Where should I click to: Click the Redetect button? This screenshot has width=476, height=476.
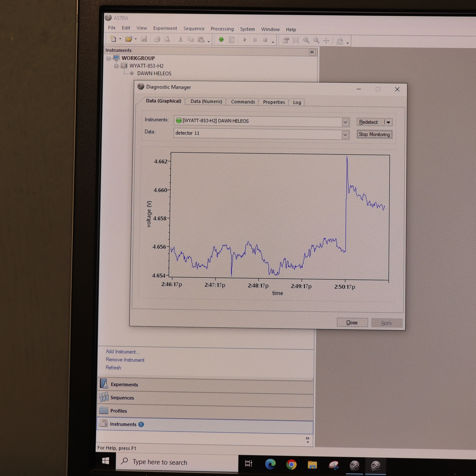[x=369, y=122]
